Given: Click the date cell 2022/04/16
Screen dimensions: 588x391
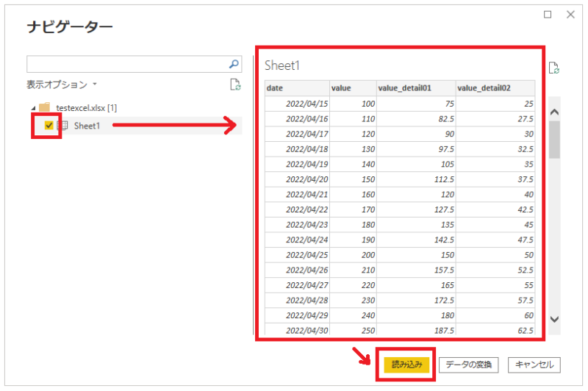Looking at the screenshot, I should [297, 119].
